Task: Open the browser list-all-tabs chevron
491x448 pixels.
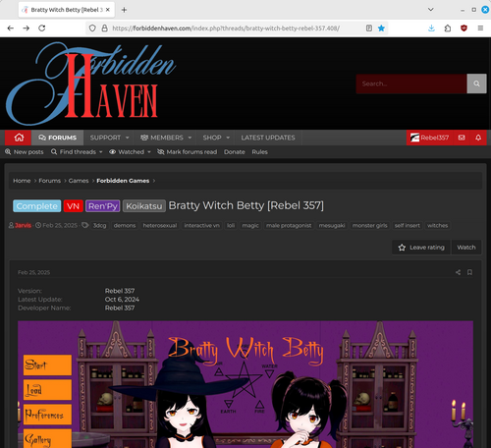Action: (431, 10)
